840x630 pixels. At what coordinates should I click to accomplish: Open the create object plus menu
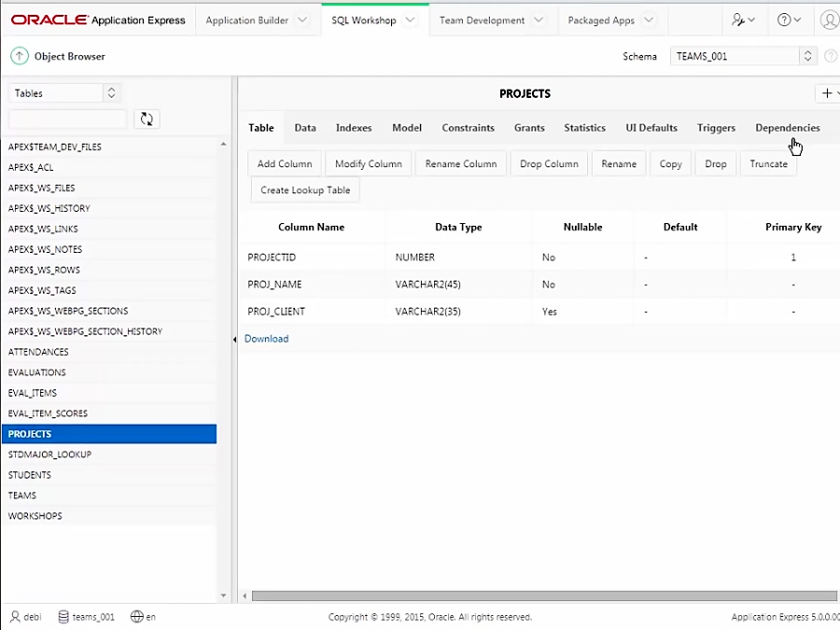pyautogui.click(x=825, y=93)
